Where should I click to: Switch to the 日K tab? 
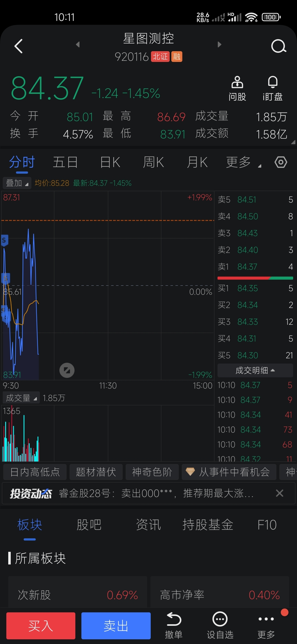click(x=110, y=162)
